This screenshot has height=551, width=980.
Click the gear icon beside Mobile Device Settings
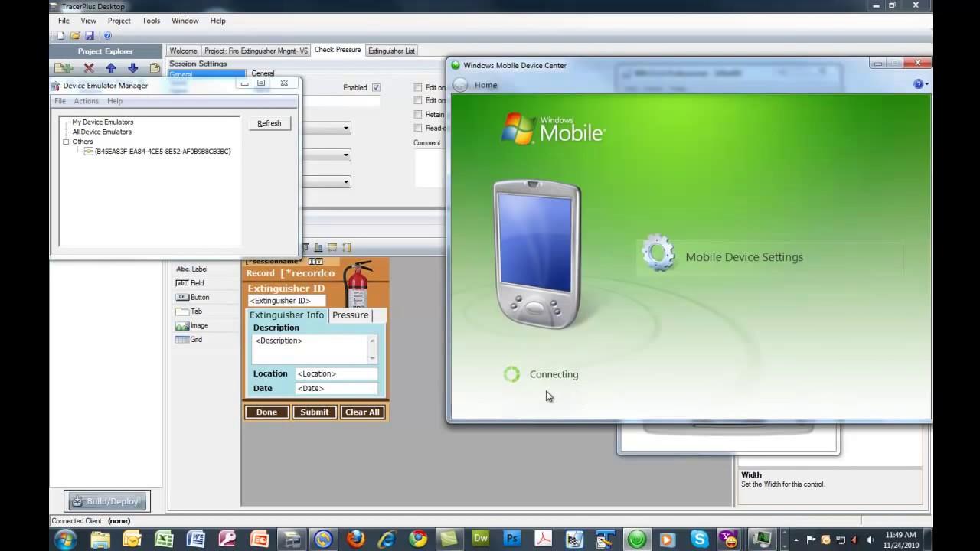click(x=658, y=253)
